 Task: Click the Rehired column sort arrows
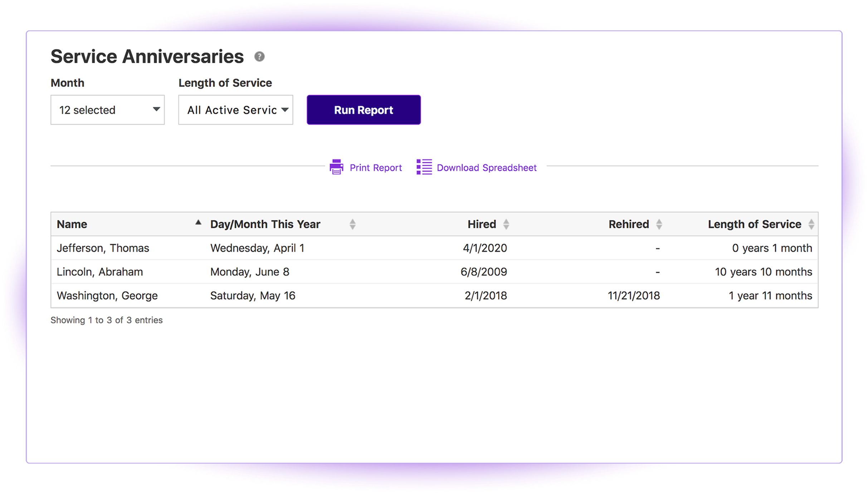659,224
